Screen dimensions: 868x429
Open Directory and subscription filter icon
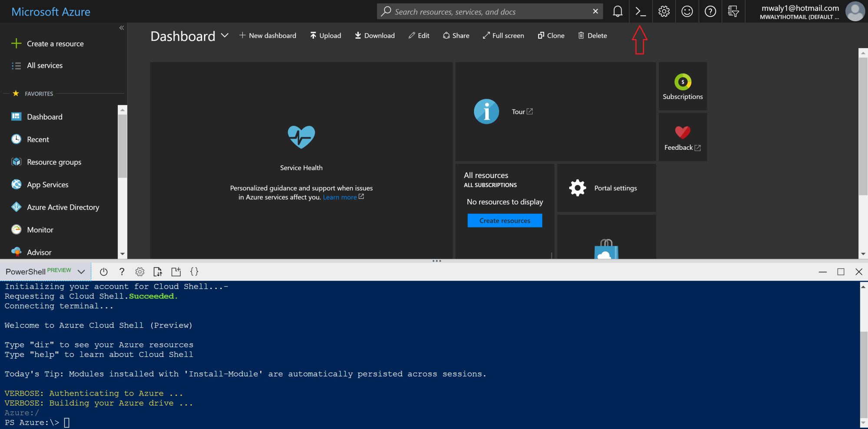point(733,11)
